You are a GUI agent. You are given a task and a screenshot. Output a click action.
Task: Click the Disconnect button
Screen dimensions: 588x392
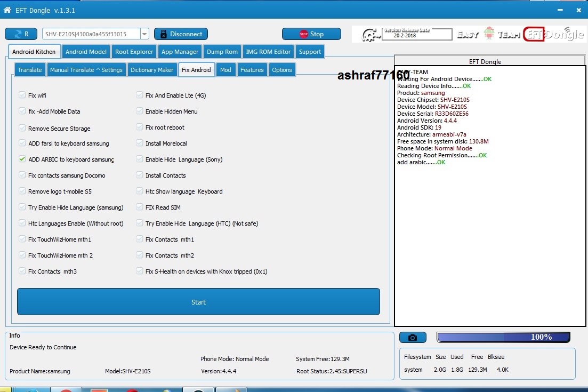tap(181, 34)
